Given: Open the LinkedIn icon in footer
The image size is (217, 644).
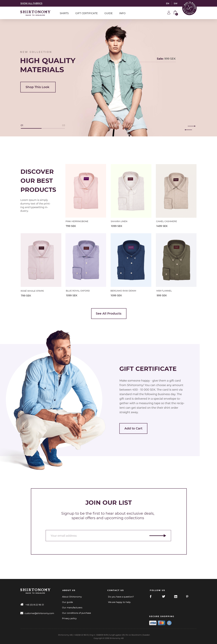Looking at the screenshot, I should click(x=176, y=597).
